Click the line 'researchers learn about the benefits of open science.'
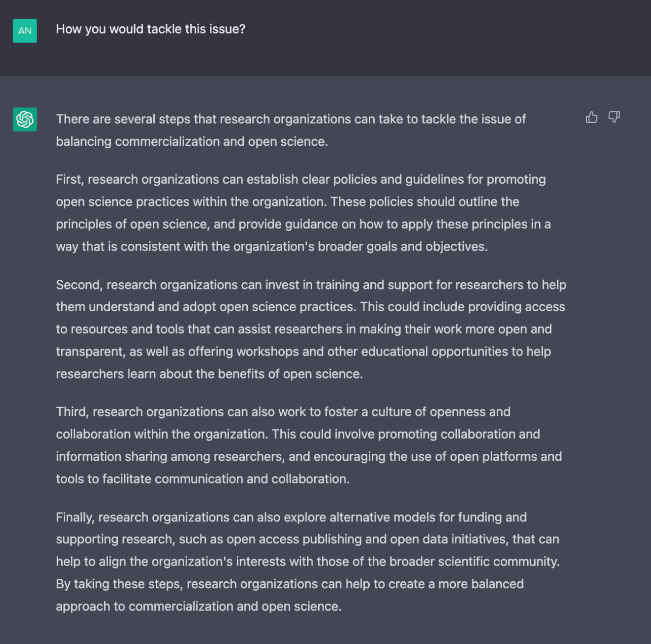 [x=209, y=374]
